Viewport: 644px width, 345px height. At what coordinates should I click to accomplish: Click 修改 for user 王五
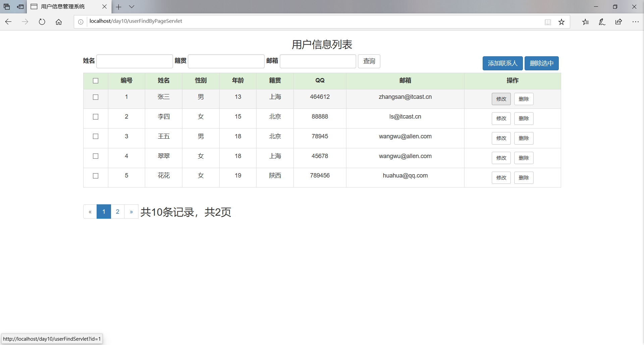coord(501,138)
